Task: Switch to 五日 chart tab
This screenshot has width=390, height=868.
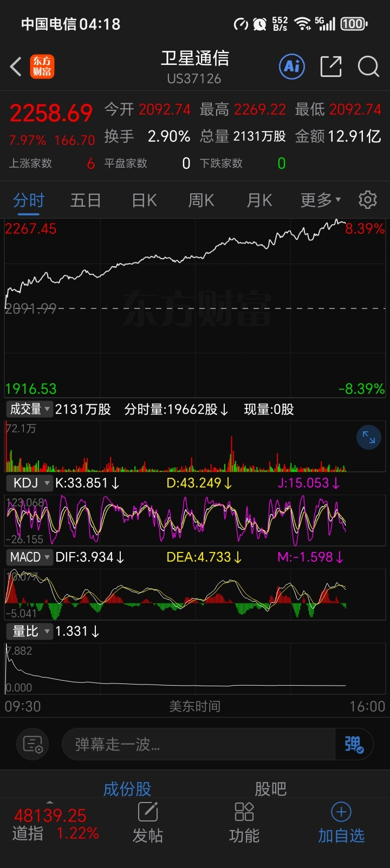Action: pyautogui.click(x=86, y=200)
